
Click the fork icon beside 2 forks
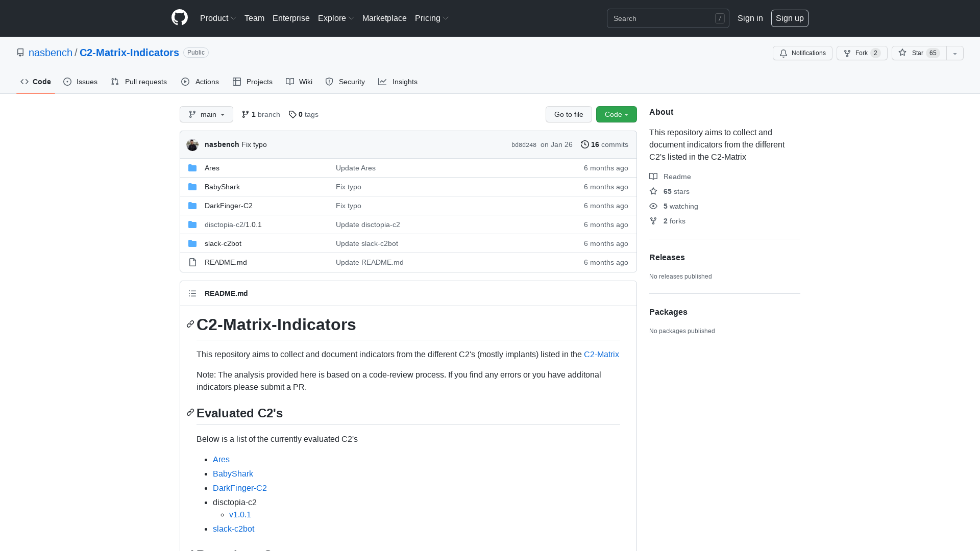pyautogui.click(x=653, y=221)
